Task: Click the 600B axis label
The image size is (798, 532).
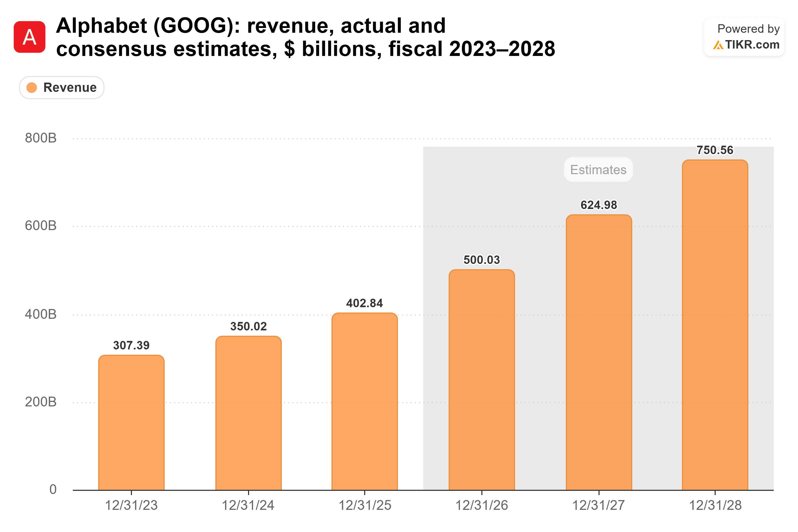Action: pyautogui.click(x=40, y=226)
